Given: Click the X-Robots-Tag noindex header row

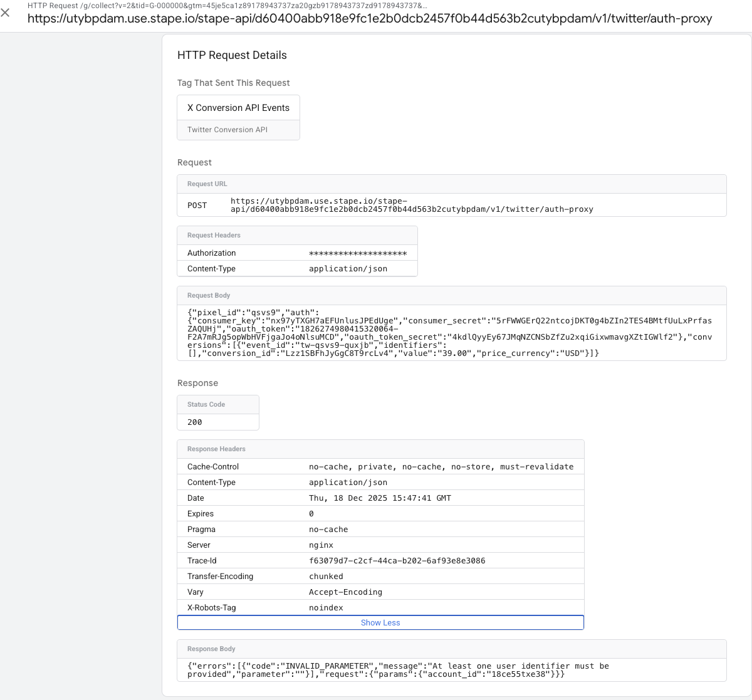Looking at the screenshot, I should click(x=380, y=608).
